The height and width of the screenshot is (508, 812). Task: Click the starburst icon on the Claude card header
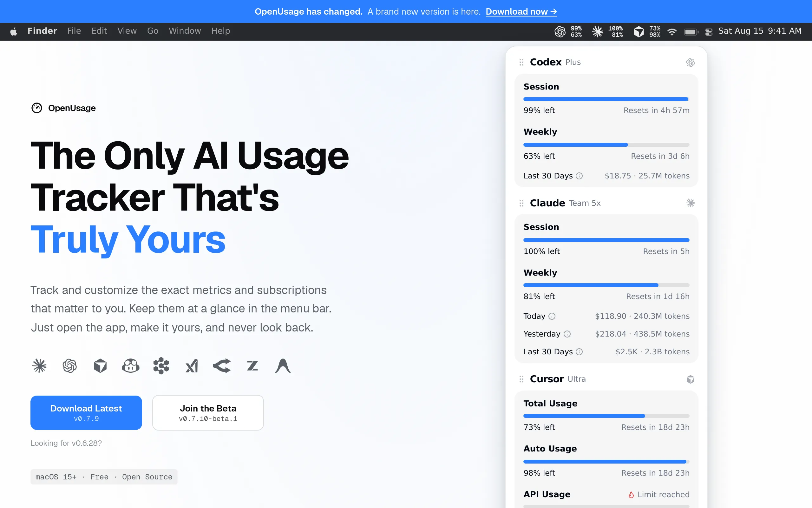690,203
